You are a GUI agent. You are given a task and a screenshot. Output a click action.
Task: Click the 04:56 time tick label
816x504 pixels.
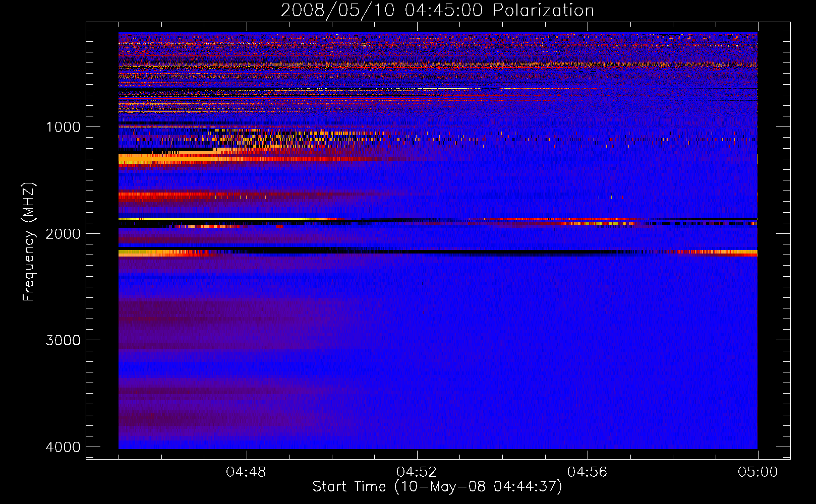587,472
